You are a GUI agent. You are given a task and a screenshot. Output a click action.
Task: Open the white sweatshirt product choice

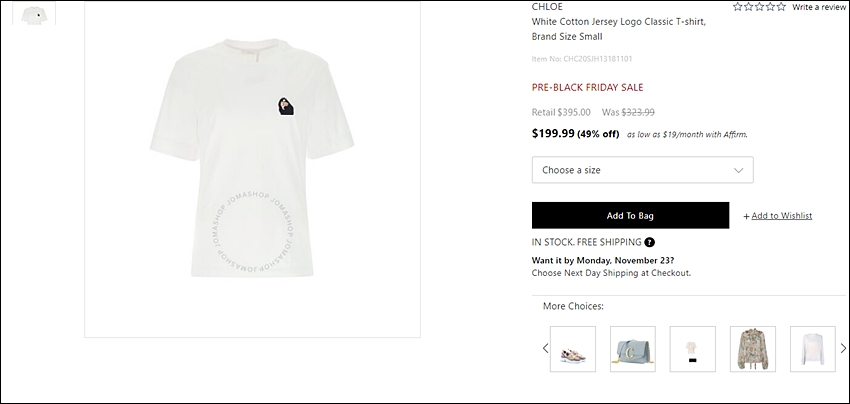[813, 349]
